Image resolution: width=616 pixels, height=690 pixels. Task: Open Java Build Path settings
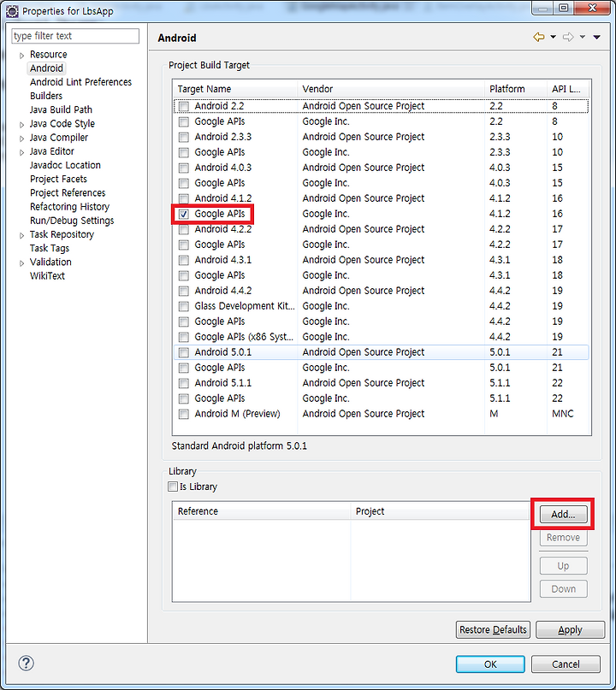(61, 109)
